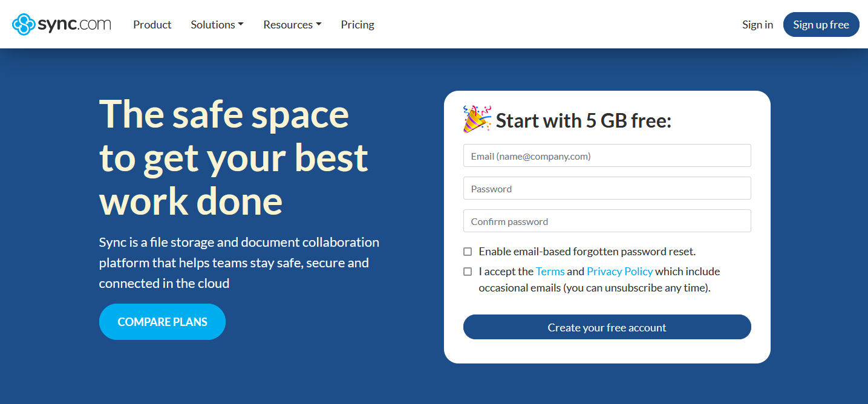Viewport: 868px width, 404px height.
Task: Check the accept Terms and Privacy checkbox
Action: click(468, 272)
